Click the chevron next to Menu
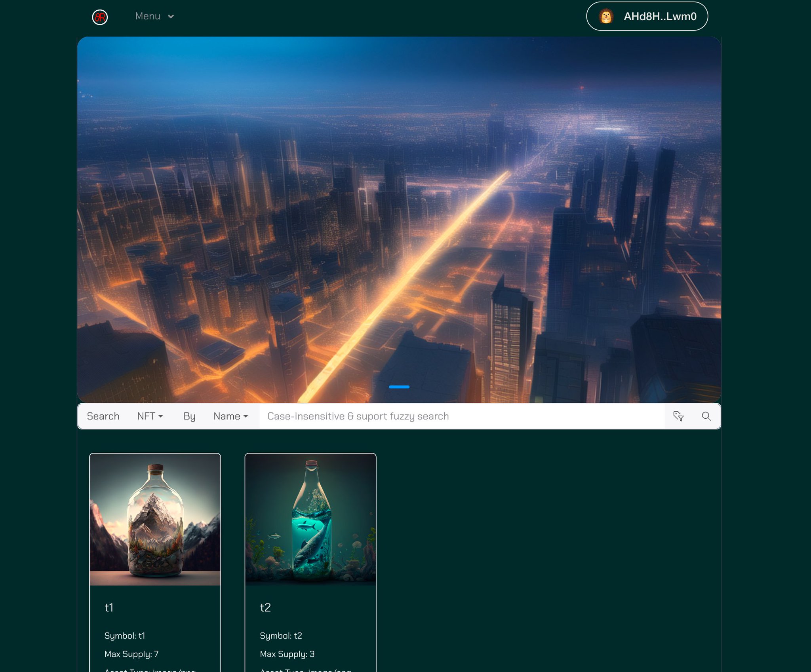The height and width of the screenshot is (672, 811). (x=171, y=17)
